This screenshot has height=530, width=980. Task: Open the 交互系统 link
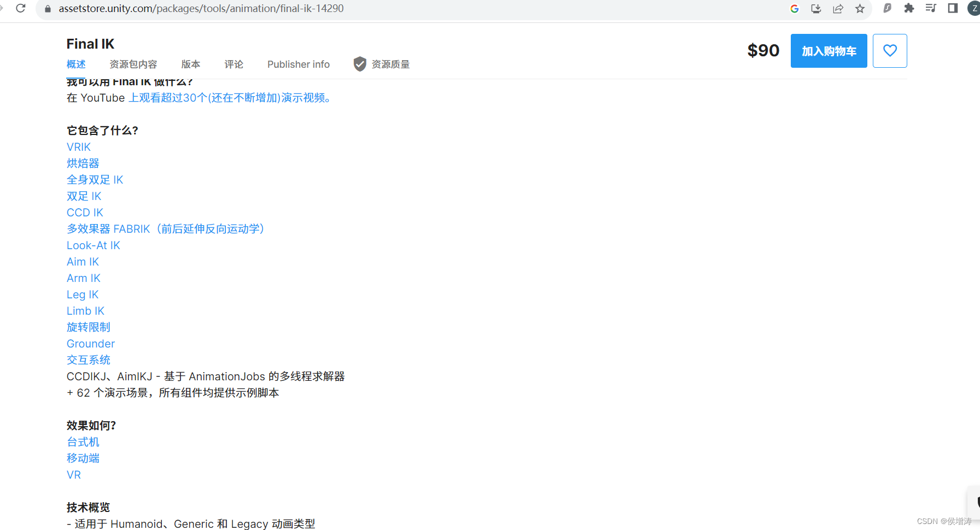(x=89, y=360)
